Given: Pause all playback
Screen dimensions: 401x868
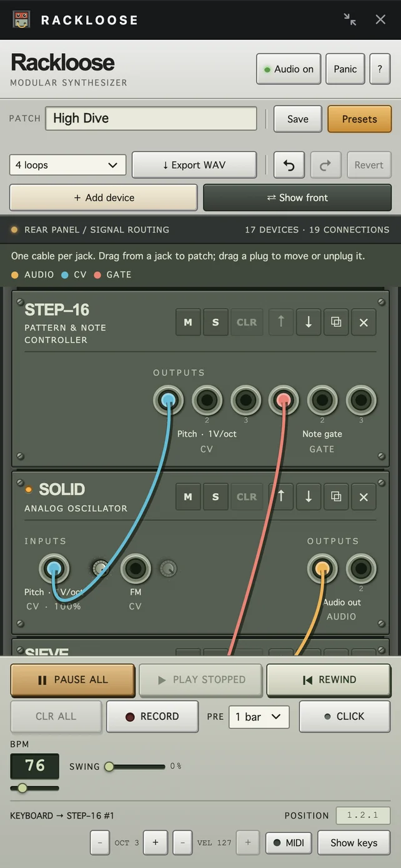Looking at the screenshot, I should point(73,680).
